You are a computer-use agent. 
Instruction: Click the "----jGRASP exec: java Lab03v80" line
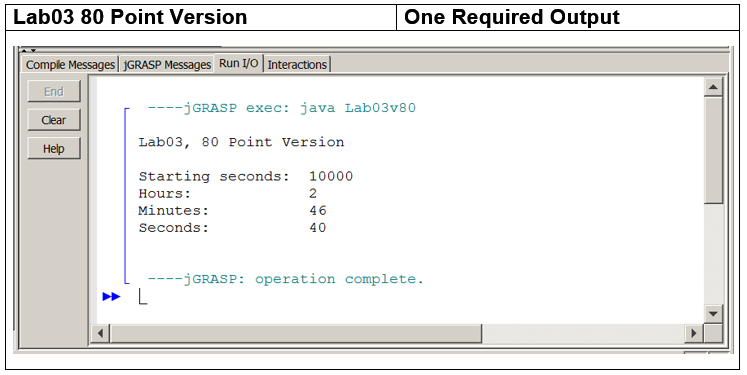pos(282,108)
